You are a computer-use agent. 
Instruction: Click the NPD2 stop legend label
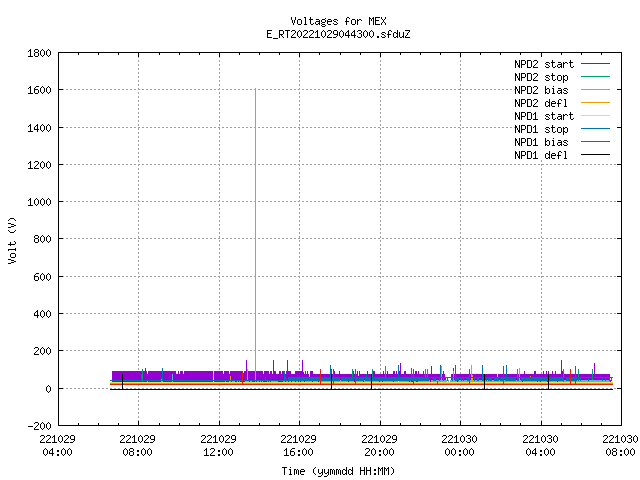pos(541,77)
